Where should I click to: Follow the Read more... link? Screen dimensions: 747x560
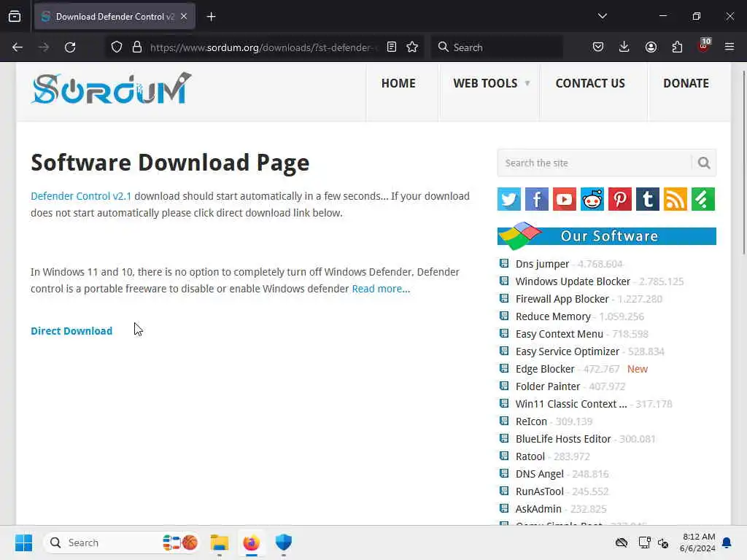coord(381,289)
